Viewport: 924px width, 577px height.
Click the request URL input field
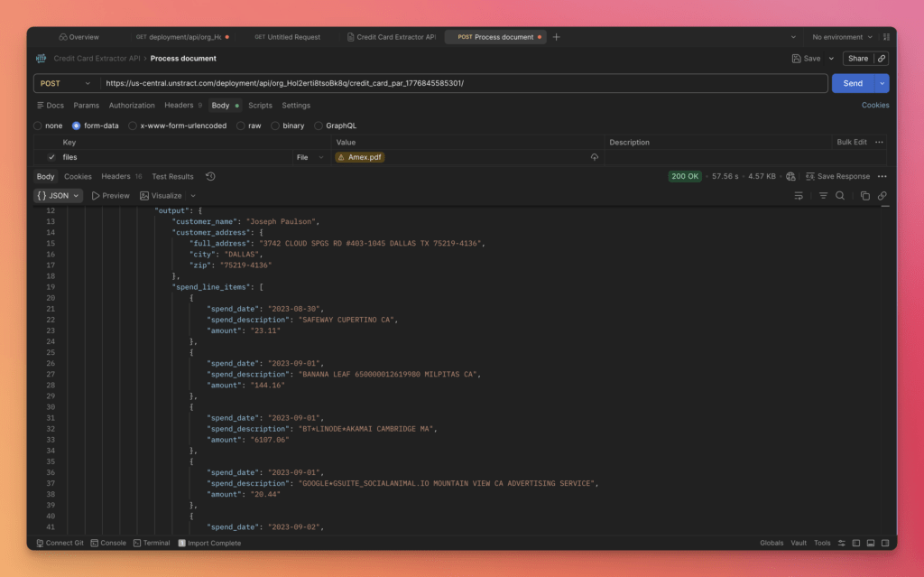(460, 83)
